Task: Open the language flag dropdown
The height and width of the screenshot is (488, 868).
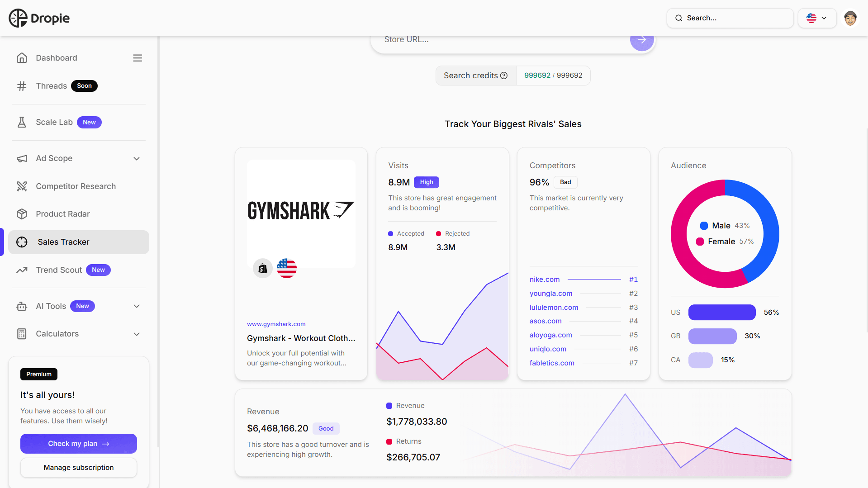Action: coord(817,18)
